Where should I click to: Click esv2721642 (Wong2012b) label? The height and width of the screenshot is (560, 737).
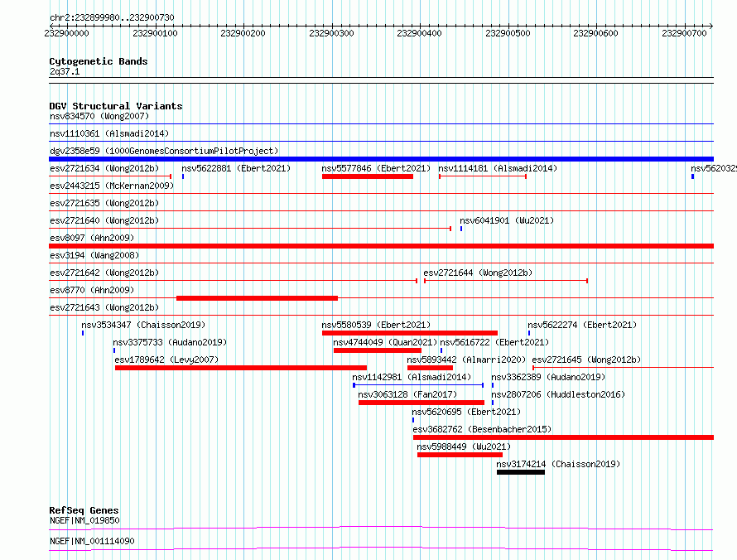[104, 273]
